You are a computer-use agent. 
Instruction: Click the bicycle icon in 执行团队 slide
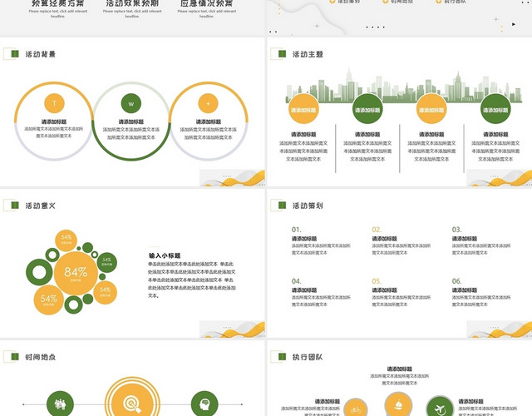(356, 409)
